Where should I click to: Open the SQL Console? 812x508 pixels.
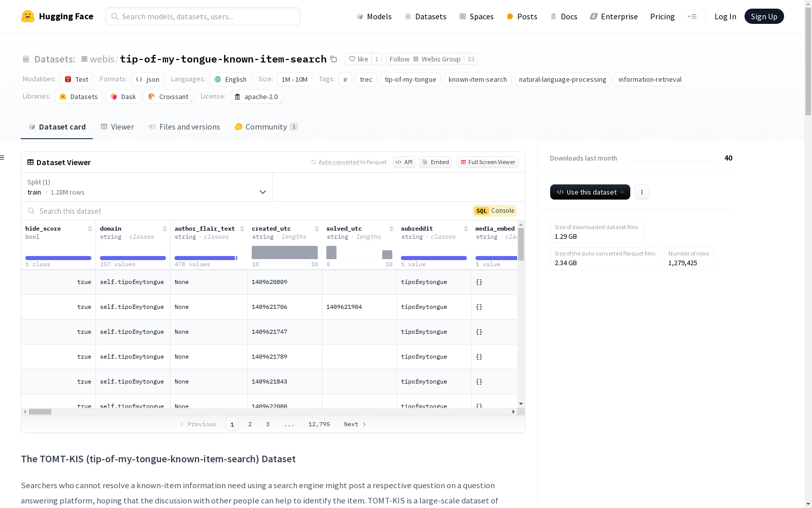(x=495, y=211)
